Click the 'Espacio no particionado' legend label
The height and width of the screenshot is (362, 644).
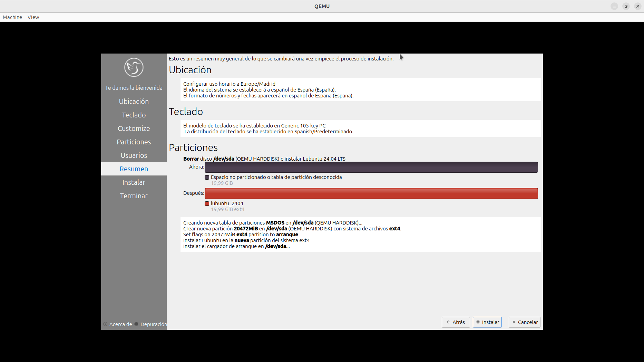(276, 177)
